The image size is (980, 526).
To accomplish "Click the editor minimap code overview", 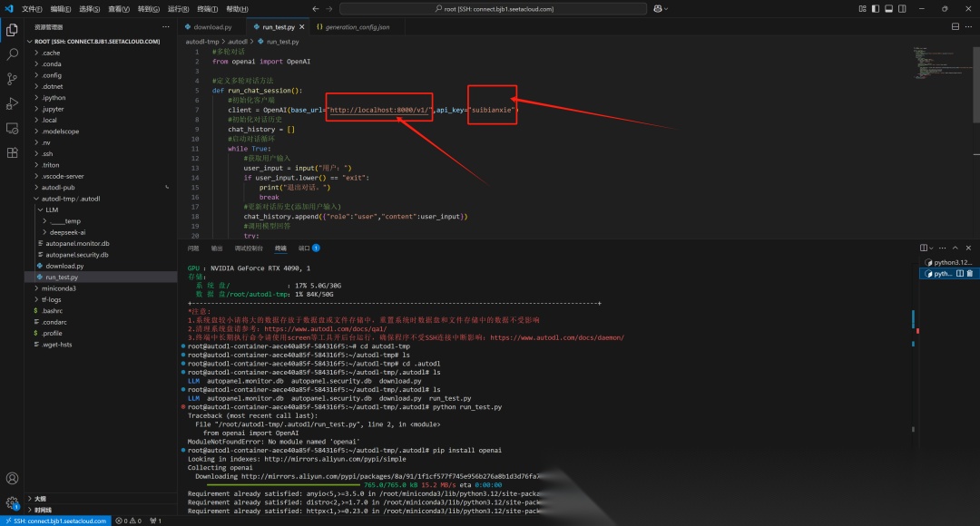I will tap(941, 63).
